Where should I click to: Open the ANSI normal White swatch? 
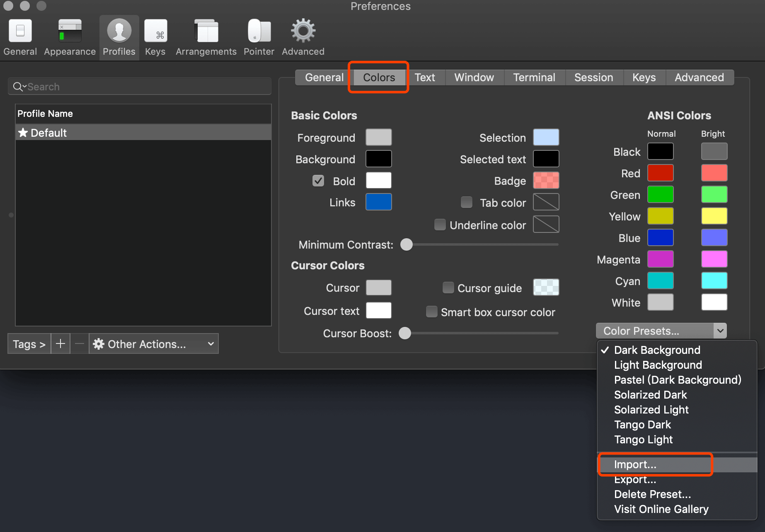pos(661,302)
